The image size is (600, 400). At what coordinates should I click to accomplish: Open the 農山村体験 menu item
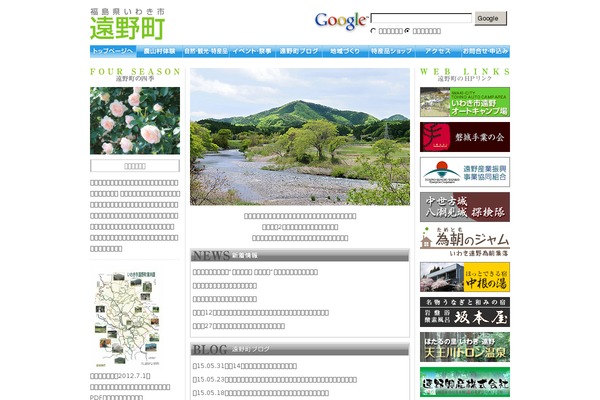click(160, 51)
